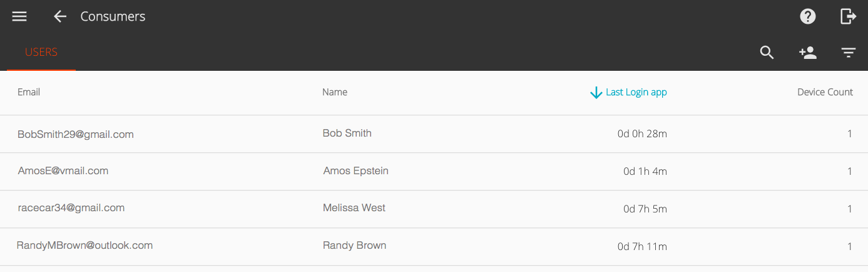The image size is (868, 272).
Task: Open the user search icon
Action: pos(767,53)
